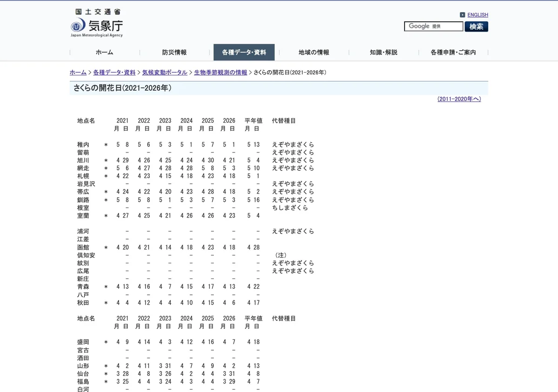Click the 検索 search button

476,27
